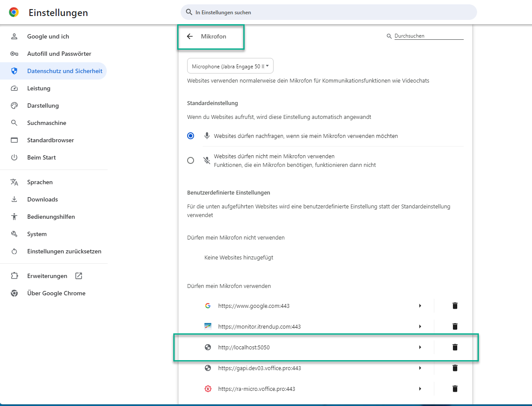Remove ra-micro.voffice.pro site permission
Image resolution: width=532 pixels, height=406 pixels.
(455, 389)
